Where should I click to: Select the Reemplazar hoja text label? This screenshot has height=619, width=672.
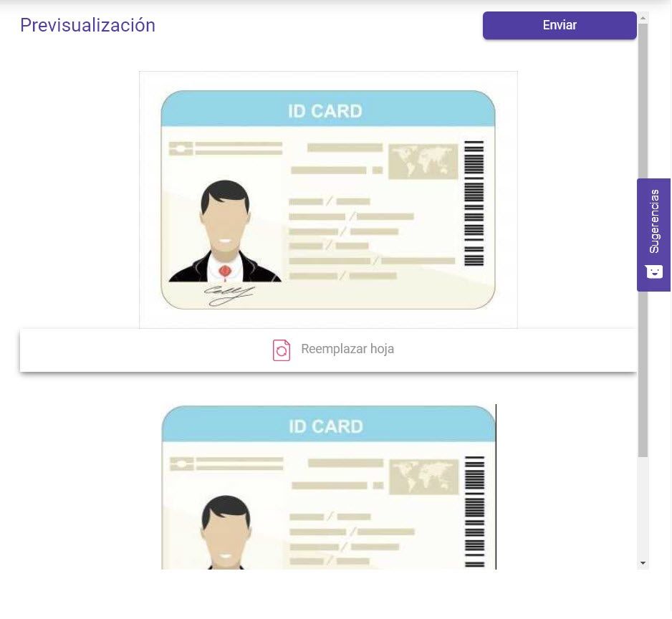347,349
